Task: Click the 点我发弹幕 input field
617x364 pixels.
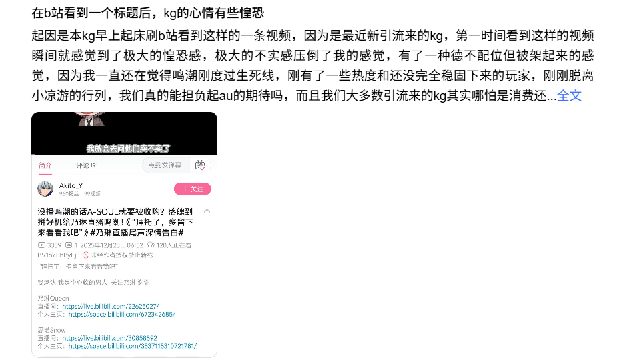Action: click(x=165, y=165)
